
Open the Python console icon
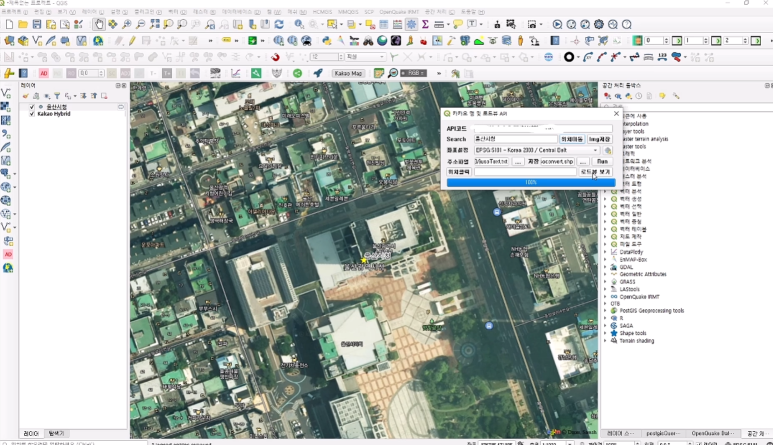click(327, 41)
